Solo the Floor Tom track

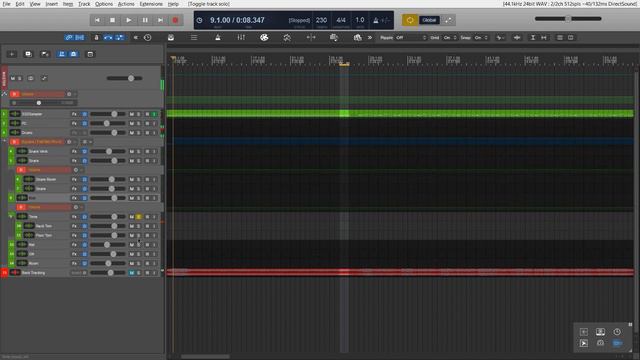point(138,236)
